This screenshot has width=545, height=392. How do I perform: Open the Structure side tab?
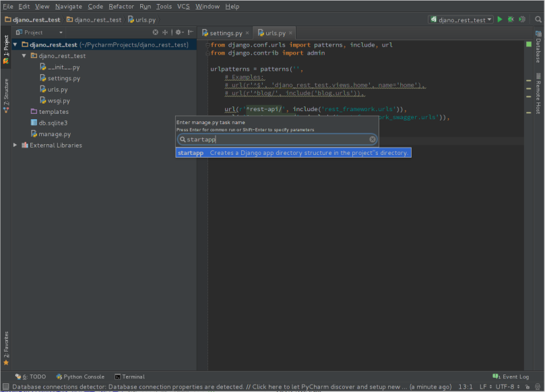(6, 96)
